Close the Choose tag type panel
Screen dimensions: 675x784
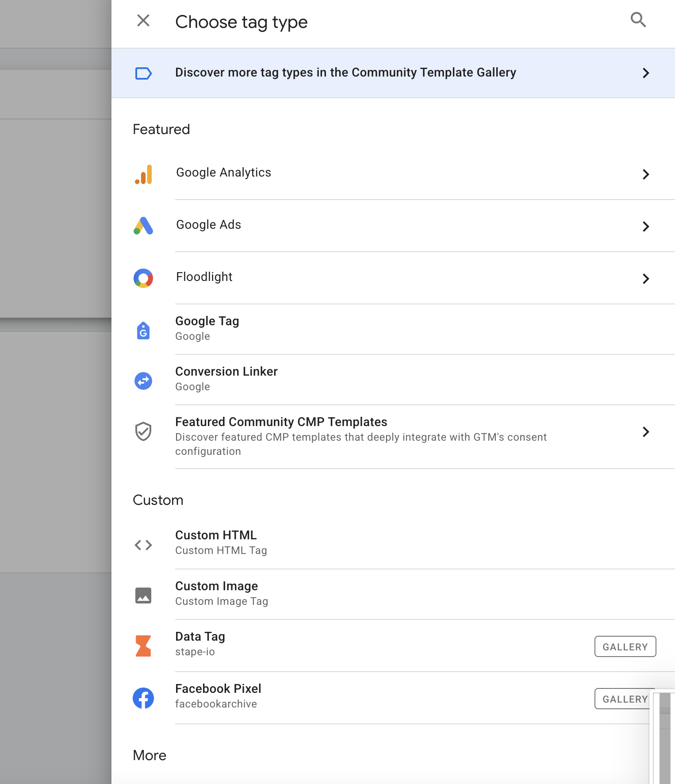143,20
